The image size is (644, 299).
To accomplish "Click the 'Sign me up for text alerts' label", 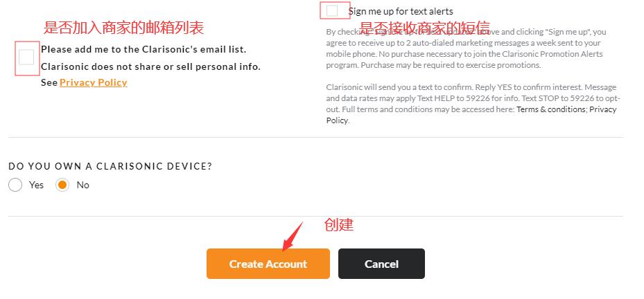I will (401, 12).
